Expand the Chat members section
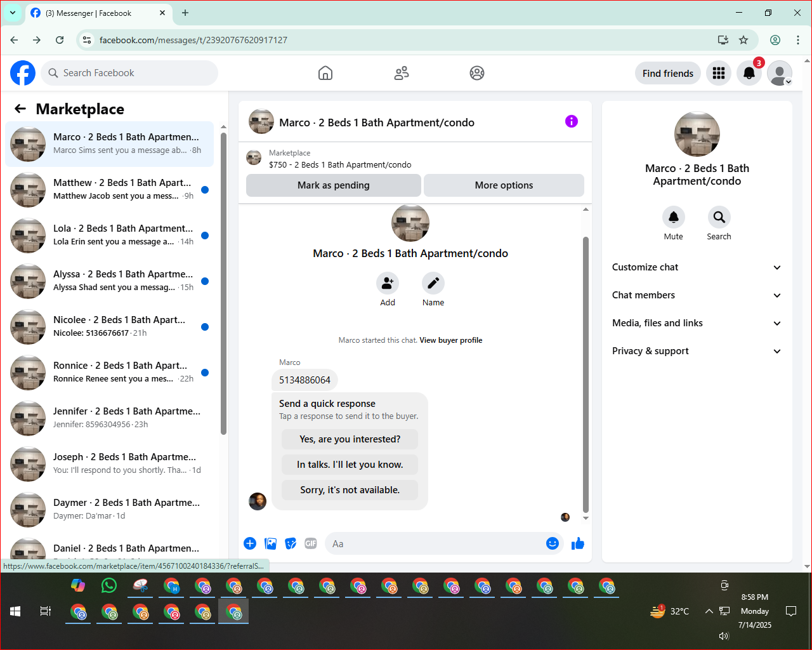This screenshot has width=812, height=650. click(697, 295)
